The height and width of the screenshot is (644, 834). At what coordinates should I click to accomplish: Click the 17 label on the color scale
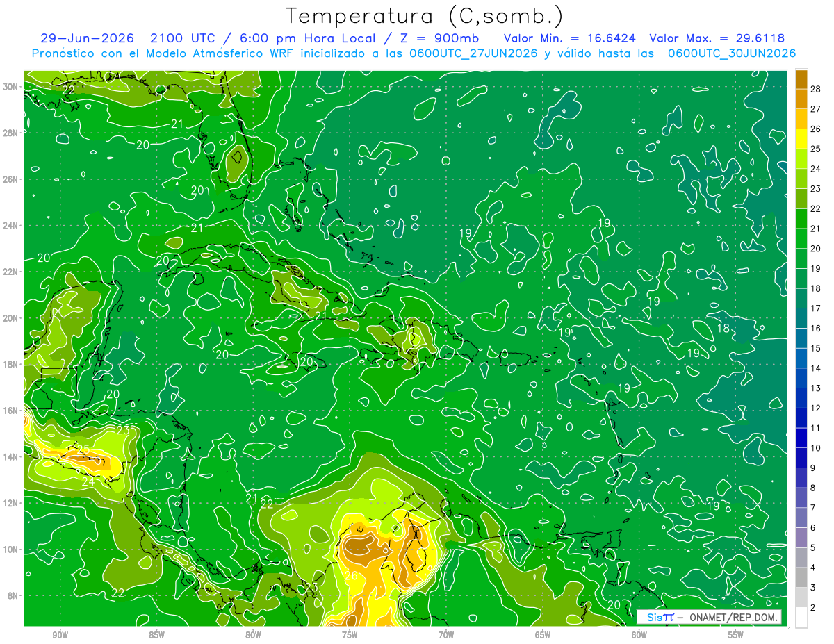coord(816,308)
